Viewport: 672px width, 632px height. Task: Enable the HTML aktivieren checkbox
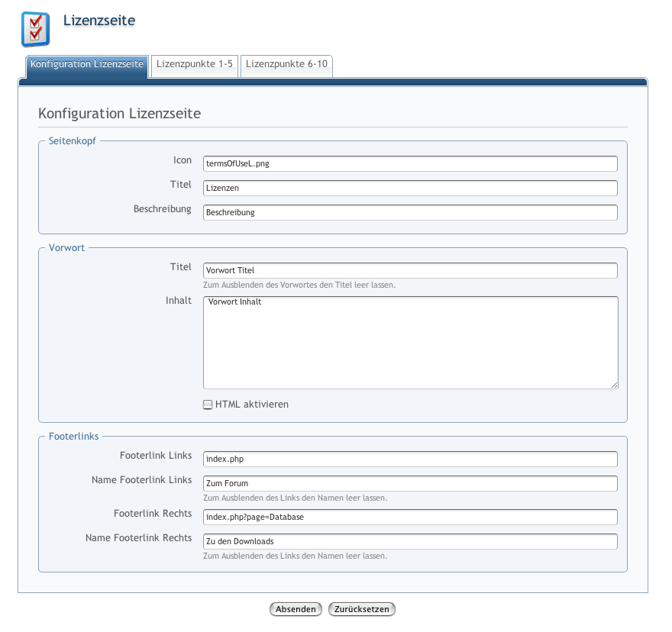coord(208,405)
